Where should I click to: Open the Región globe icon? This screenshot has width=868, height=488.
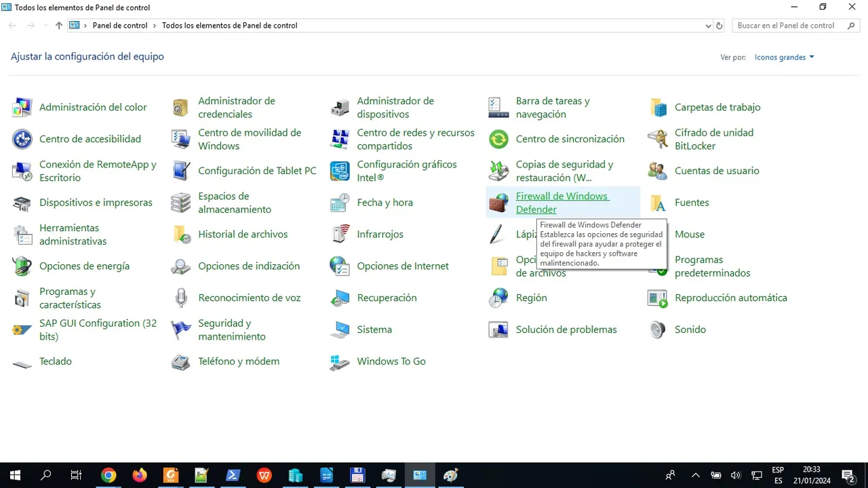498,298
